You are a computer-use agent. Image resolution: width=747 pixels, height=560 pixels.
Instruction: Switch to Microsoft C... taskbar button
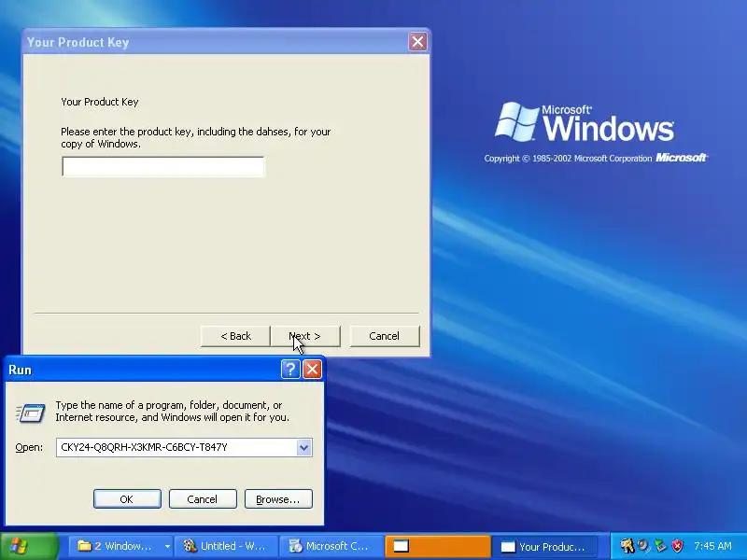(x=331, y=546)
